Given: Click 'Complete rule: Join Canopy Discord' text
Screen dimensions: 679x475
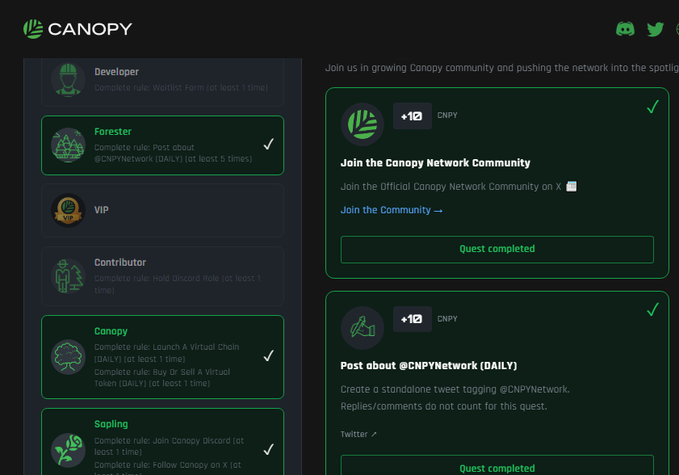Looking at the screenshot, I should coord(169,446).
